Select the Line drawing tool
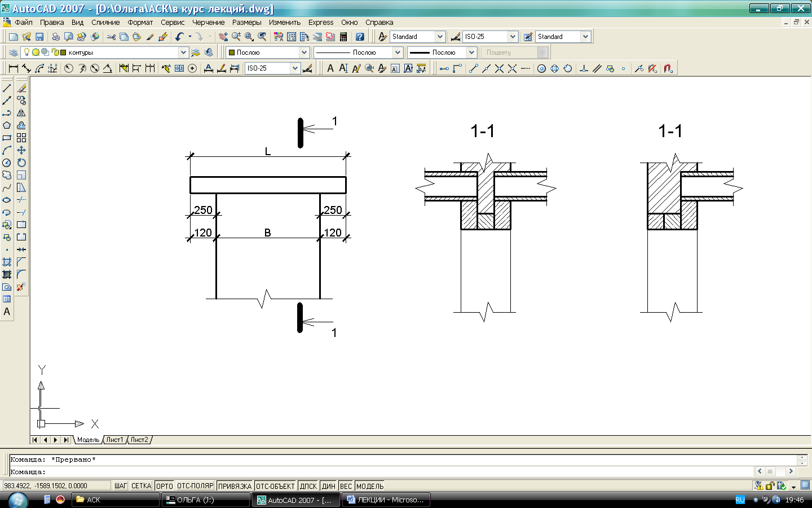 click(7, 88)
